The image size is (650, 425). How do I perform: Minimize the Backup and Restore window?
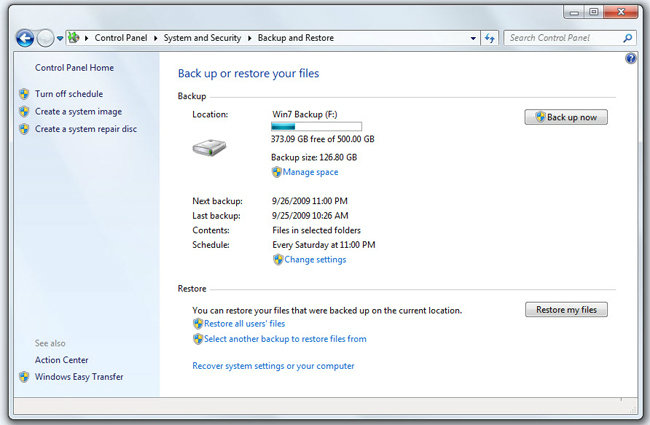(x=574, y=12)
